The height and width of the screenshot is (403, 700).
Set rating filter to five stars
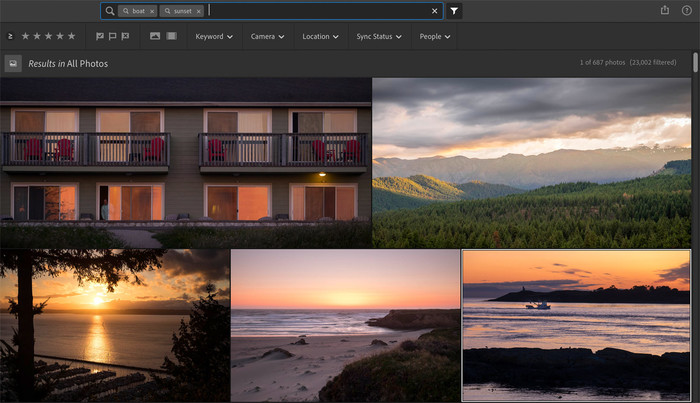(71, 36)
